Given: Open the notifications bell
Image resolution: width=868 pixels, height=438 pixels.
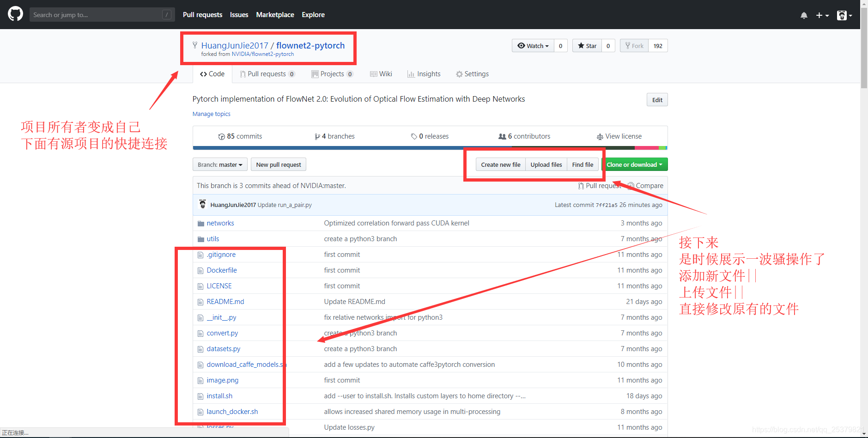Looking at the screenshot, I should coord(804,15).
